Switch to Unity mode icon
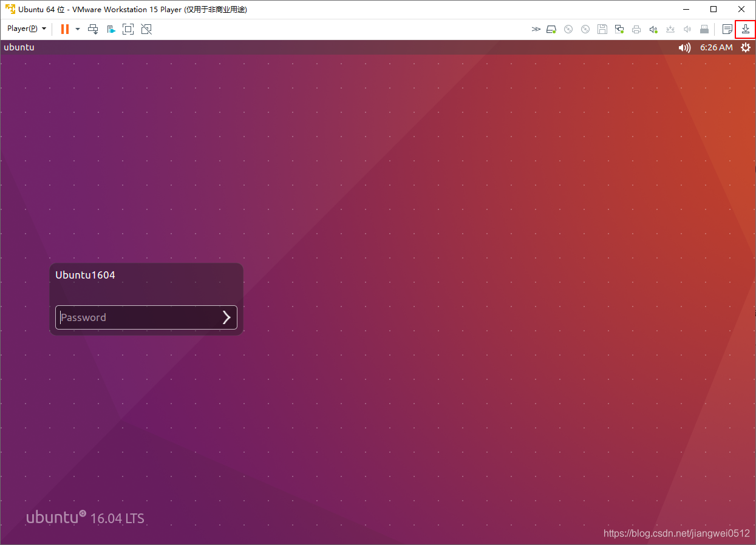Viewport: 756px width, 545px height. 146,29
